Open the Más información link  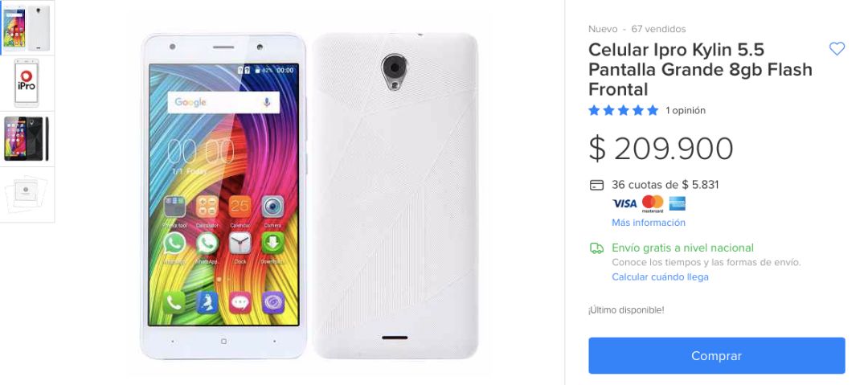tap(649, 223)
